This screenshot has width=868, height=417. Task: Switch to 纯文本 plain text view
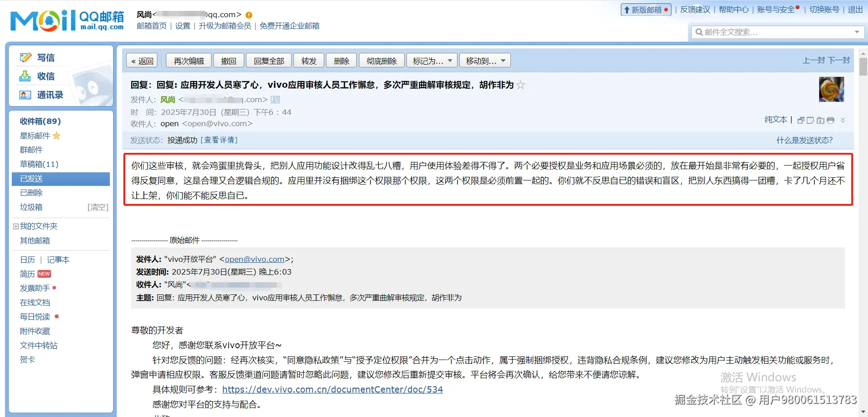click(776, 119)
